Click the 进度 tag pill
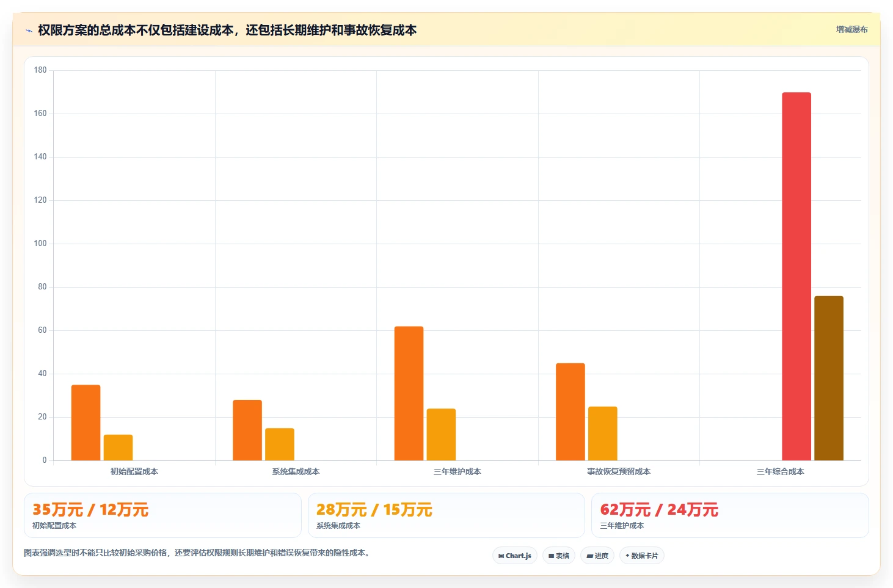 pos(597,556)
